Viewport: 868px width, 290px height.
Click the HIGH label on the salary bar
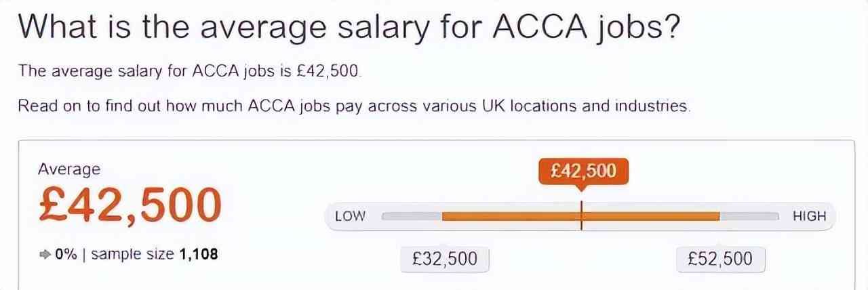point(809,217)
